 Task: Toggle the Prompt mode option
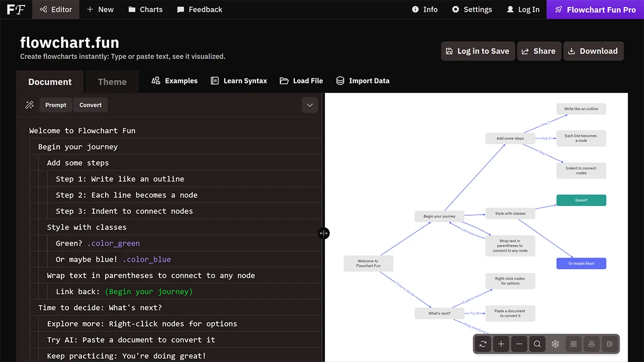coord(55,105)
